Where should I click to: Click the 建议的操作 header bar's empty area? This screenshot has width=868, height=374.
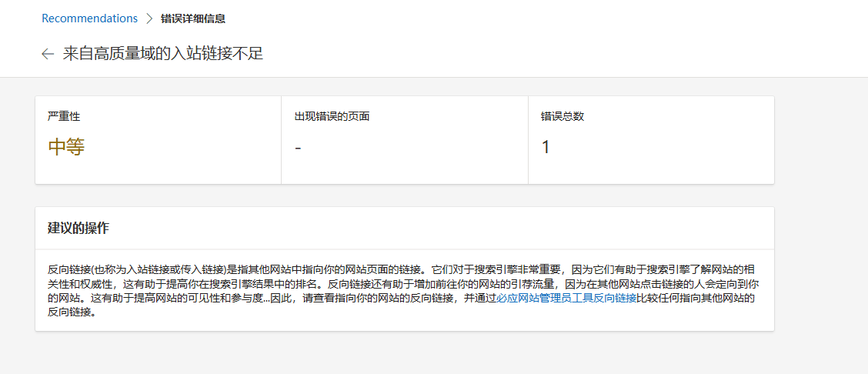[x=462, y=229]
